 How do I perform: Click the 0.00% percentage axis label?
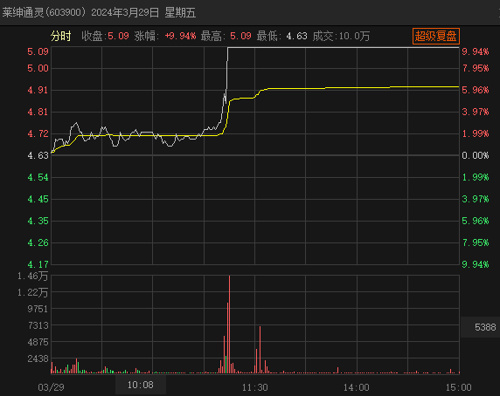tap(475, 155)
